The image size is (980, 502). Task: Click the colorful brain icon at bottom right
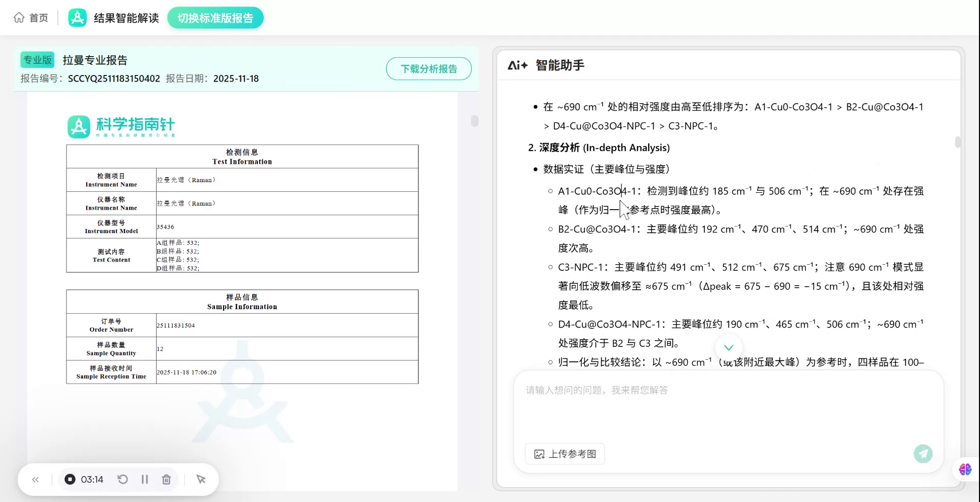pos(965,470)
